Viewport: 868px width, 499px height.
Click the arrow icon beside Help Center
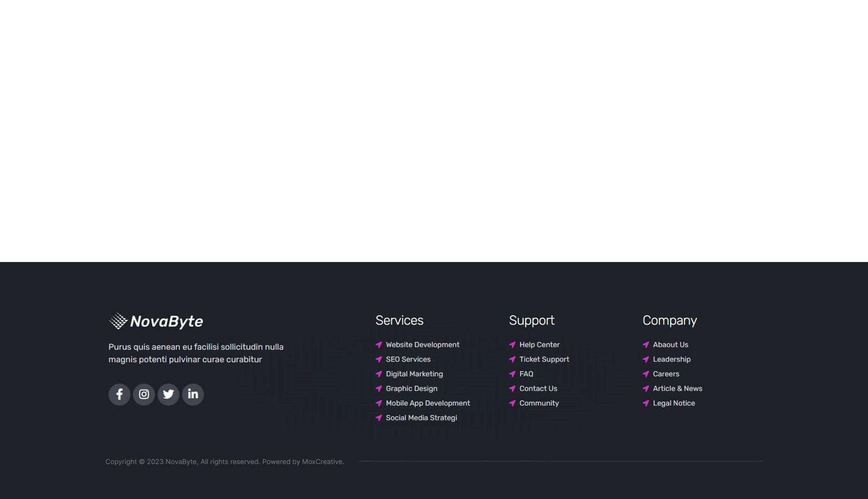point(511,344)
